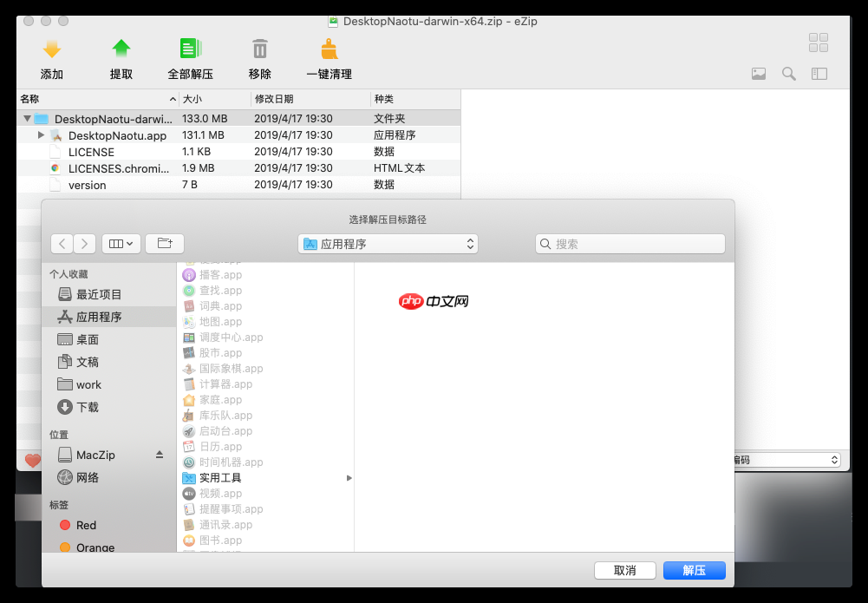Open image preview via the picture icon
This screenshot has width=868, height=603.
pos(759,74)
